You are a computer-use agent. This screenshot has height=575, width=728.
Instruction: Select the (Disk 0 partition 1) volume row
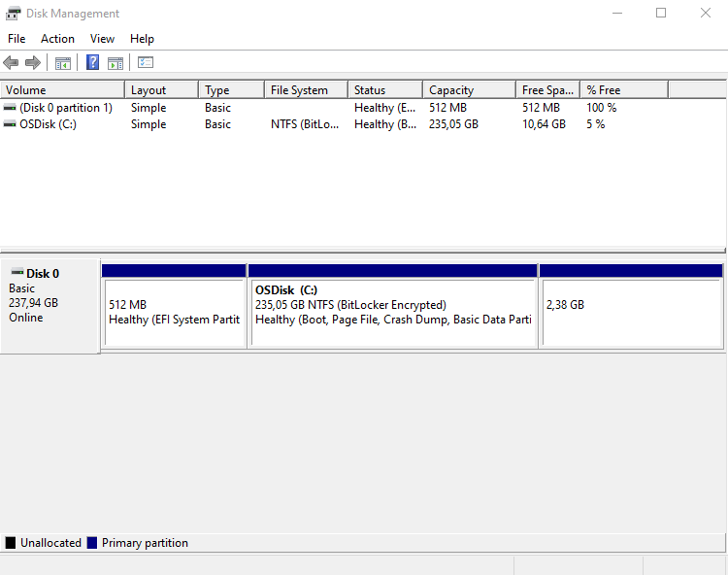(334, 107)
